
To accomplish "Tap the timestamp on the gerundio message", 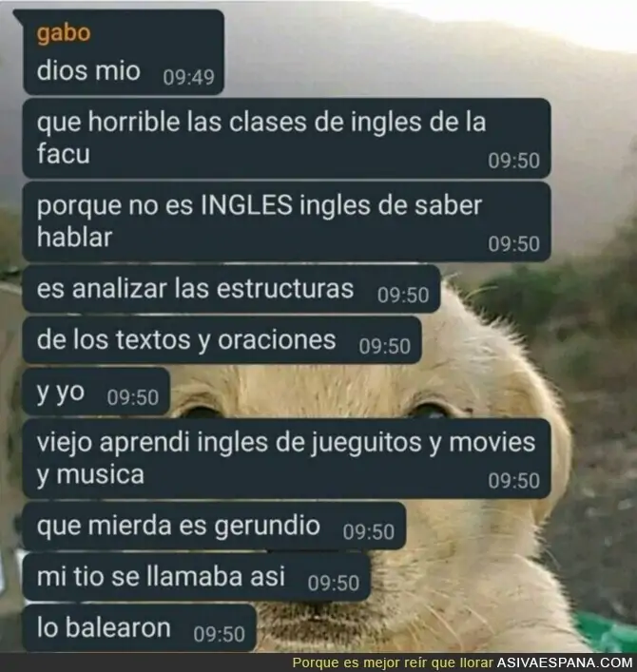I will 369,532.
